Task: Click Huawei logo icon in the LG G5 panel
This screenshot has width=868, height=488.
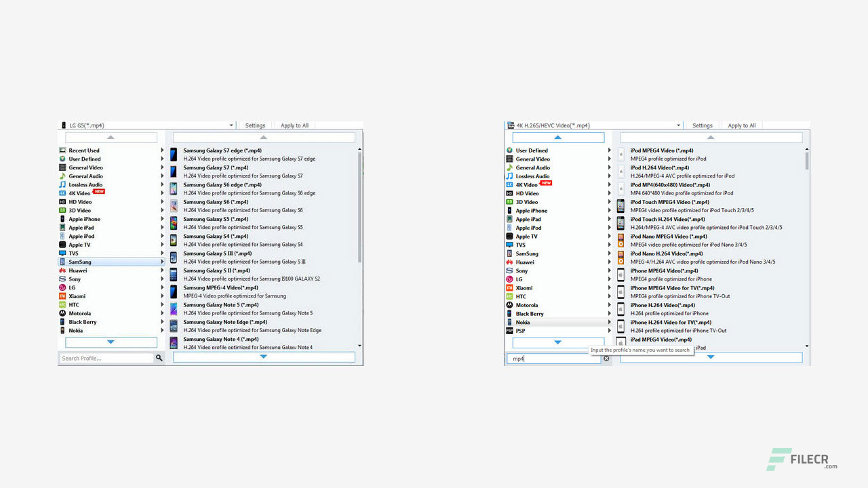Action: point(62,270)
